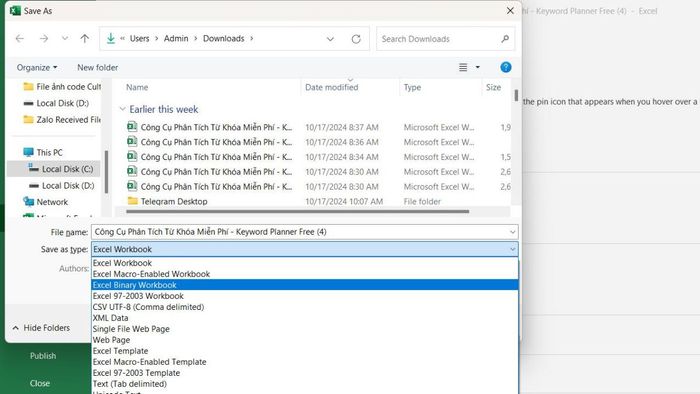Open Zalo Received Files sidebar folder
The image size is (700, 394).
click(x=62, y=120)
